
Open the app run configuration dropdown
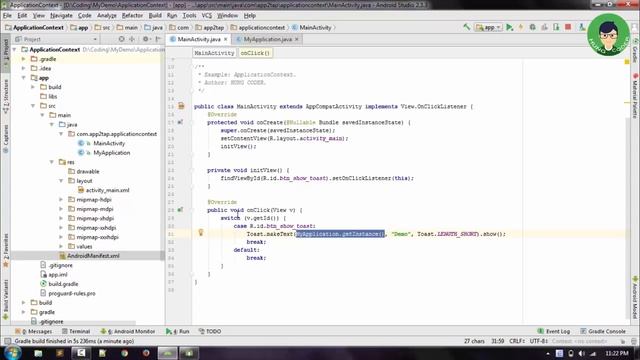[x=489, y=27]
